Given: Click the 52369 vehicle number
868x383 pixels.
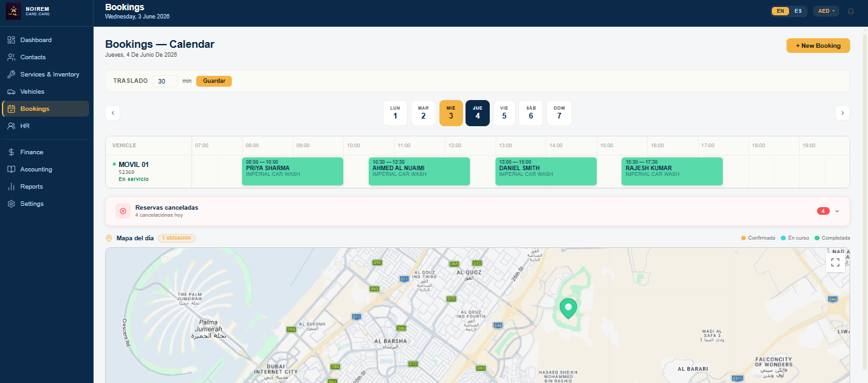Looking at the screenshot, I should point(127,172).
